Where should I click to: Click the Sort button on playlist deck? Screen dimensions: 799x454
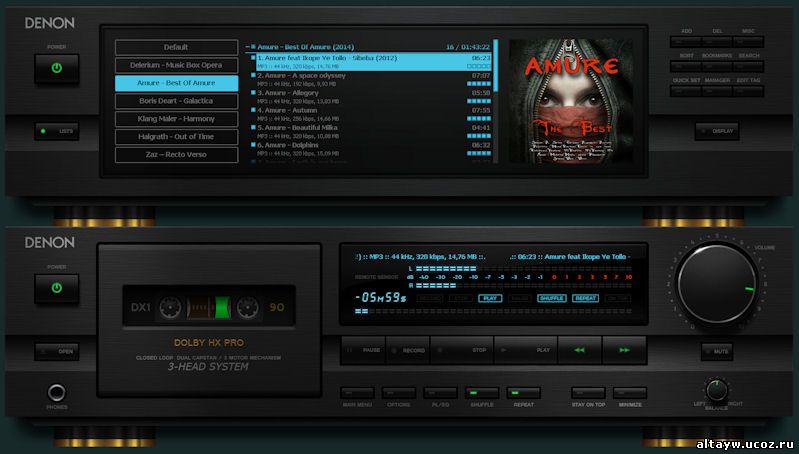point(686,66)
